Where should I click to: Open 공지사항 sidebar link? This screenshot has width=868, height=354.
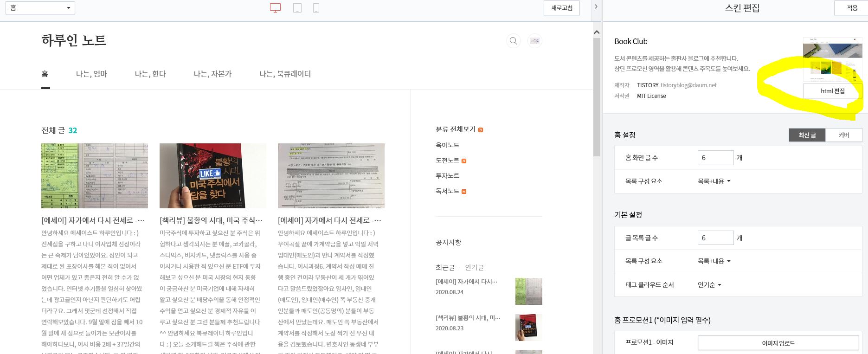click(x=448, y=243)
